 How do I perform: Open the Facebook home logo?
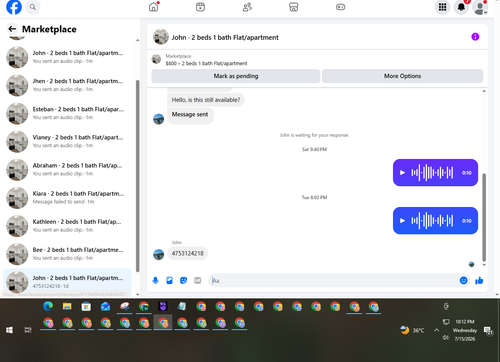point(14,7)
